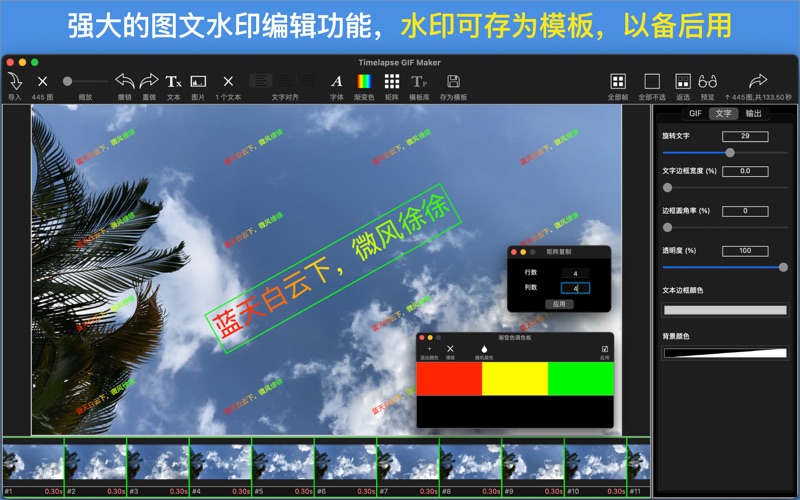Deselect all frames with 全部不选 icon
The width and height of the screenshot is (800, 500).
coord(652,81)
